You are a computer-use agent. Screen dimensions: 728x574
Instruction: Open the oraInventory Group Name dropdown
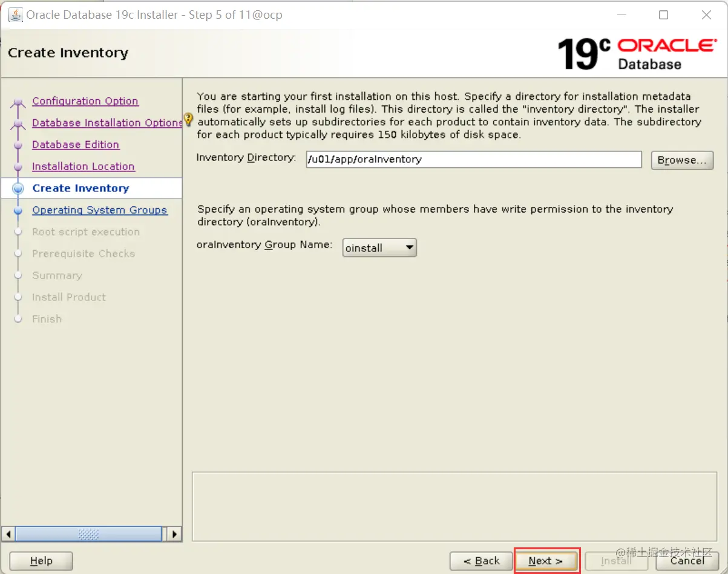click(x=379, y=247)
